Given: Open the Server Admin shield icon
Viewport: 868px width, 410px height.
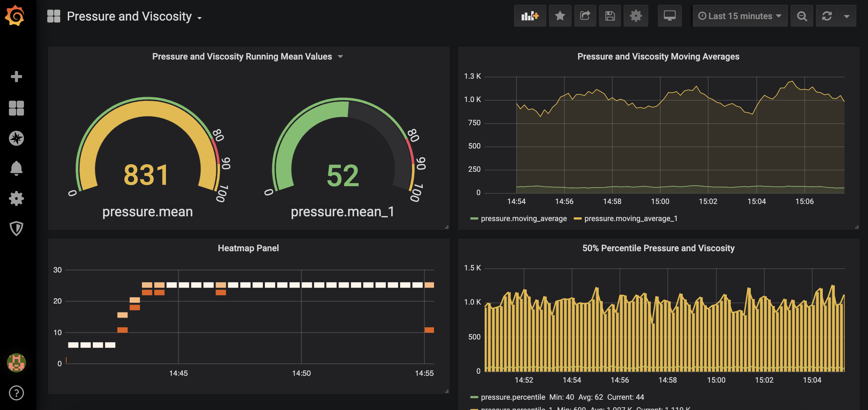Looking at the screenshot, I should pyautogui.click(x=16, y=228).
